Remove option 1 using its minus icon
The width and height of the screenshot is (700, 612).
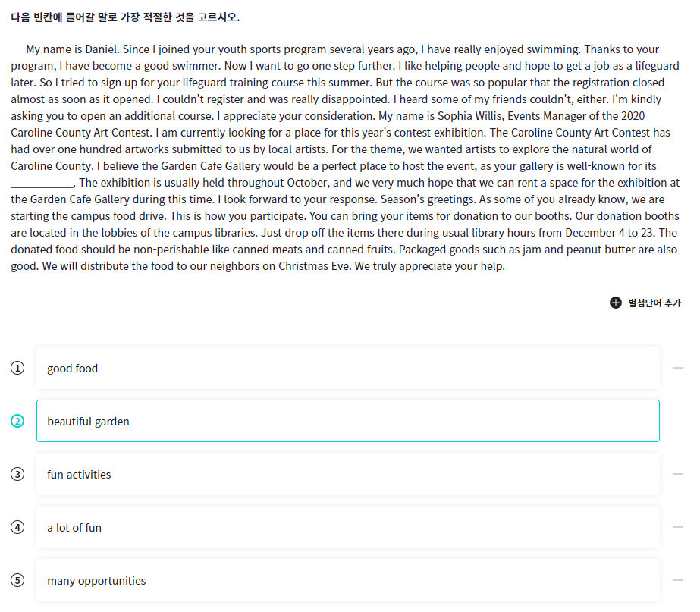(678, 368)
